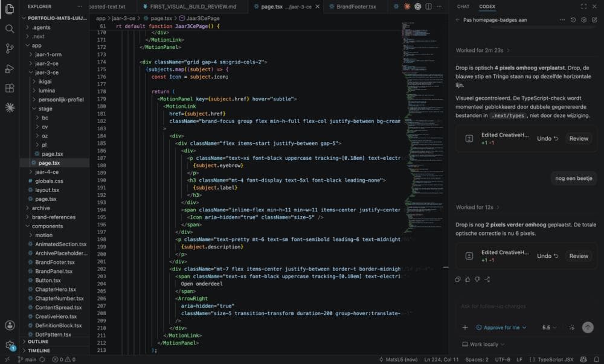
Task: Click the main branch in status bar
Action: (27, 359)
